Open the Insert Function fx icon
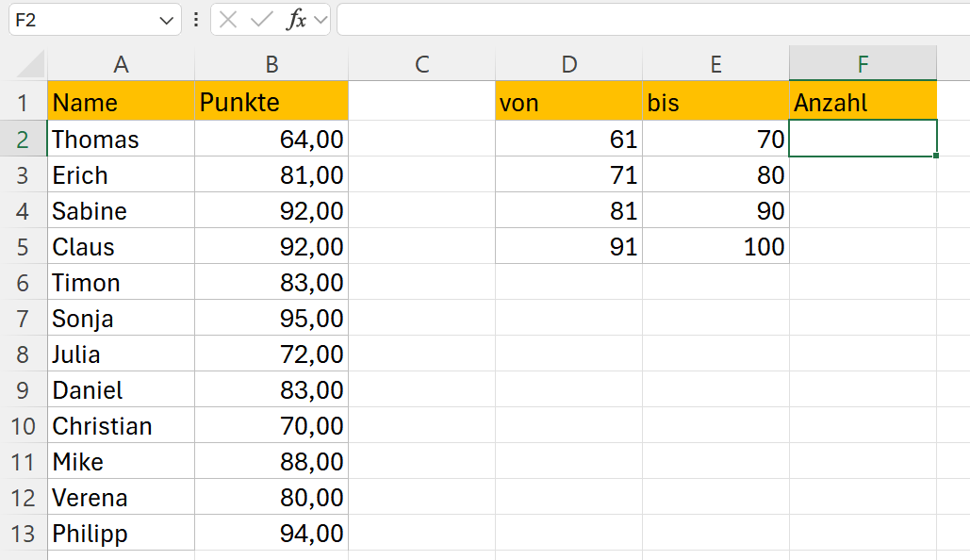The height and width of the screenshot is (560, 970). coord(296,20)
